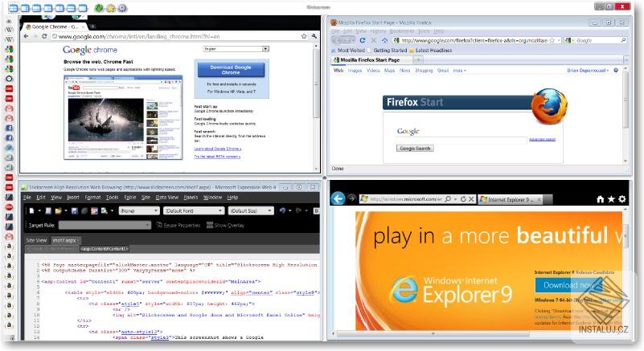Click the Advanced search link in Firefox
The height and width of the screenshot is (351, 644).
542,140
